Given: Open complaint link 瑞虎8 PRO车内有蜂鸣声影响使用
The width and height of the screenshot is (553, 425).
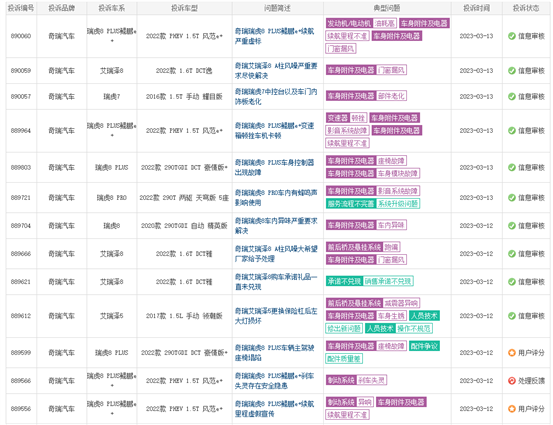Looking at the screenshot, I should point(276,198).
